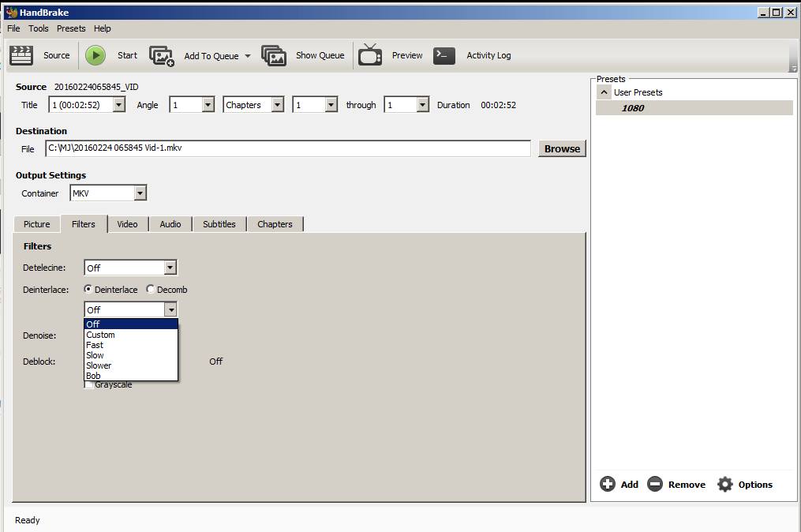Choose Slow in the deinterlace list
The width and height of the screenshot is (801, 532).
click(x=131, y=355)
